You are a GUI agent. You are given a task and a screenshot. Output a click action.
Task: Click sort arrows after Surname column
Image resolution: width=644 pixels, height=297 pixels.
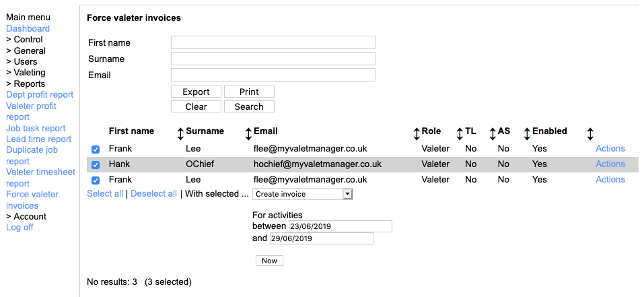tap(248, 133)
